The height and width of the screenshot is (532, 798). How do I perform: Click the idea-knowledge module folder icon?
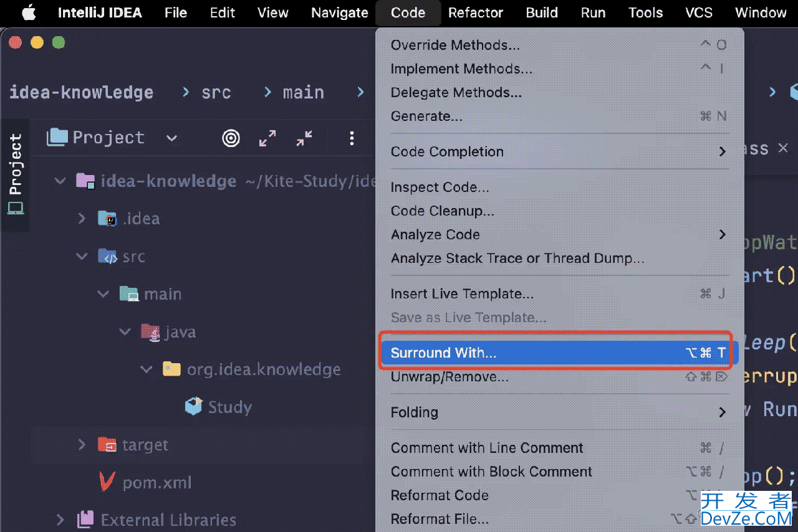[x=85, y=181]
